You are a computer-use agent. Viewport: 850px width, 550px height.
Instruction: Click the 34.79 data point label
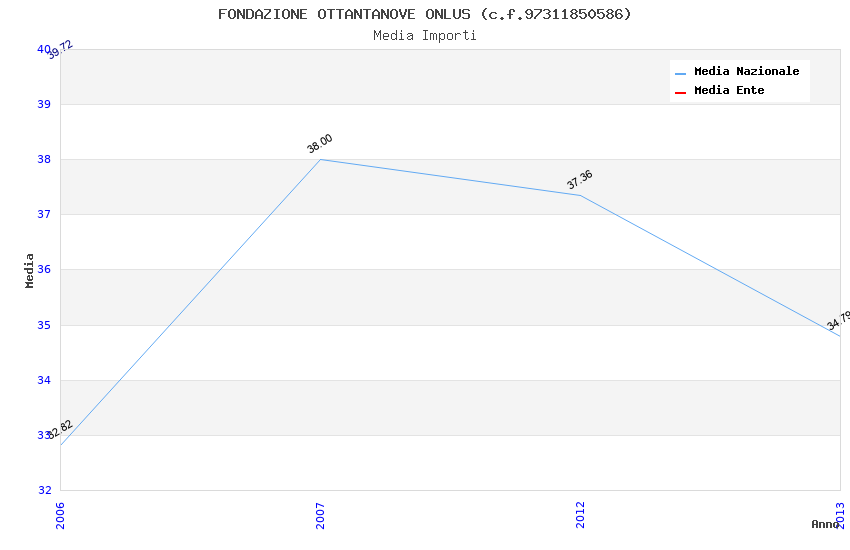(838, 321)
